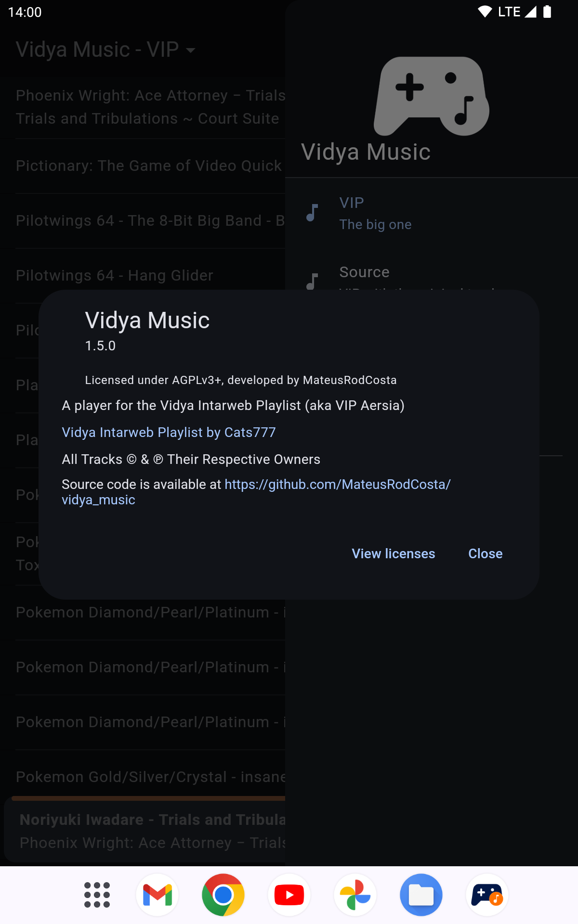The image size is (578, 924).
Task: Open YouTube from the dock
Action: click(x=289, y=895)
